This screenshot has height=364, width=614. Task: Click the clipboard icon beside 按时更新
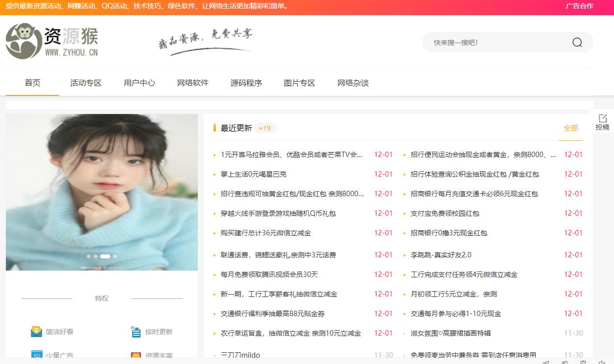tap(136, 332)
